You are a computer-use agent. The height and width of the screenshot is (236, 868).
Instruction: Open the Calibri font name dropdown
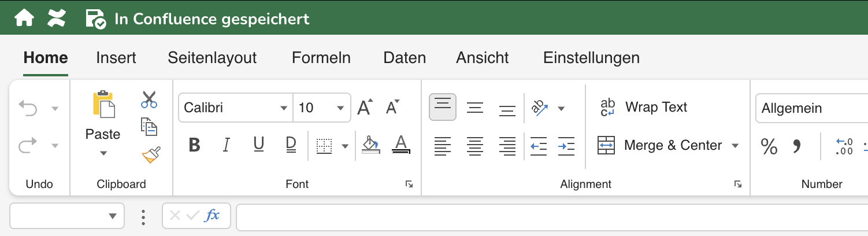point(283,108)
